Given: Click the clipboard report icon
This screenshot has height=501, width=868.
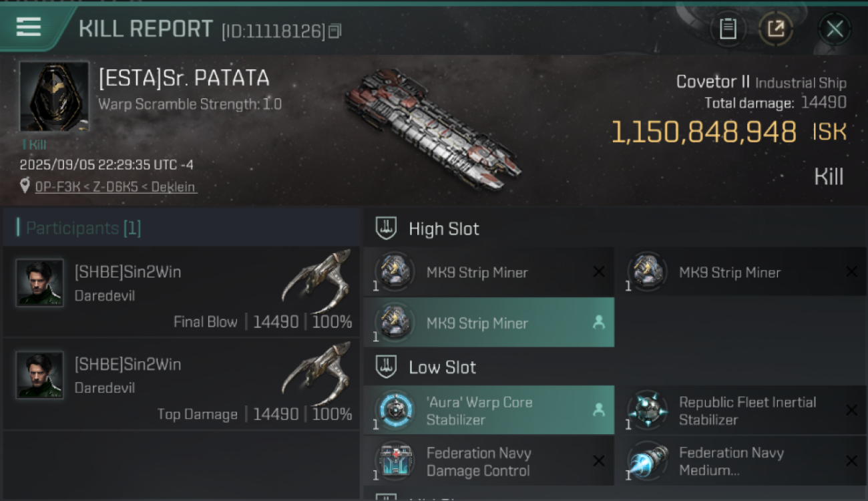Looking at the screenshot, I should 728,29.
